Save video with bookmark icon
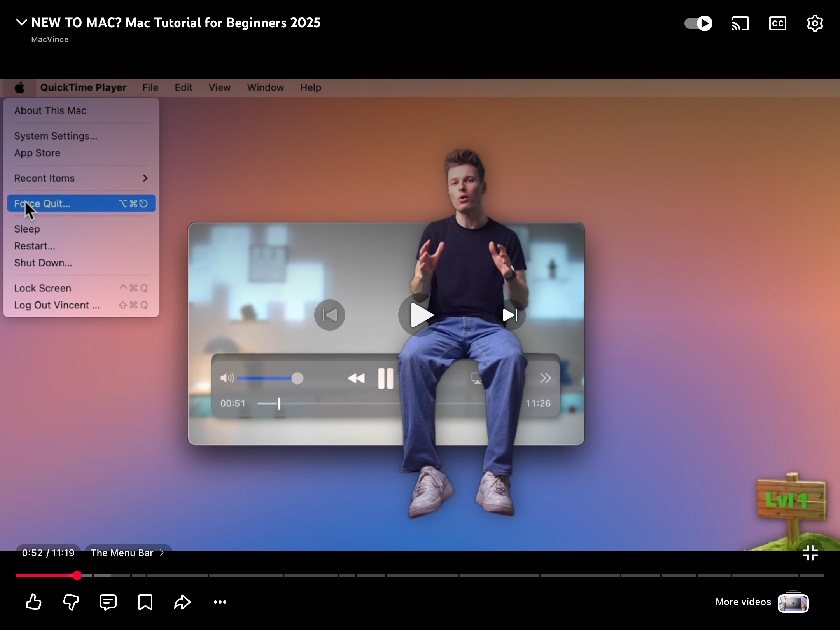 pyautogui.click(x=145, y=602)
